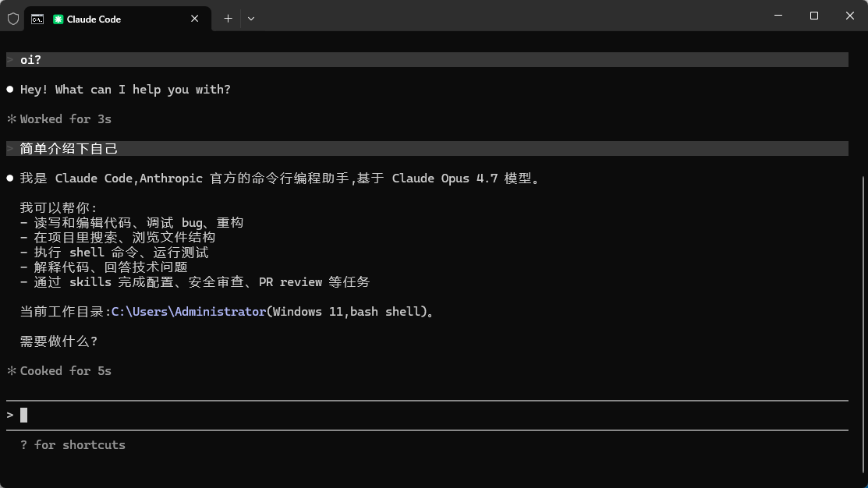Click the 'oi?' user message line
The width and height of the screenshot is (868, 488).
[x=427, y=60]
